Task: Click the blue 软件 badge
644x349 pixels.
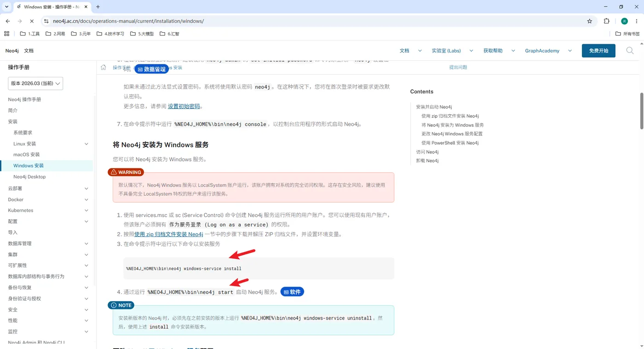Action: click(x=292, y=292)
